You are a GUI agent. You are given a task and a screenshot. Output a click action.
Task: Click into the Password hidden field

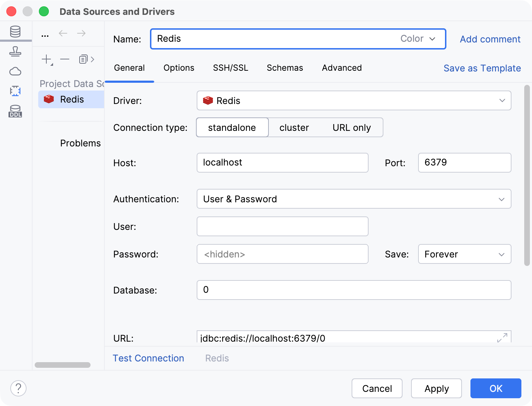click(283, 254)
